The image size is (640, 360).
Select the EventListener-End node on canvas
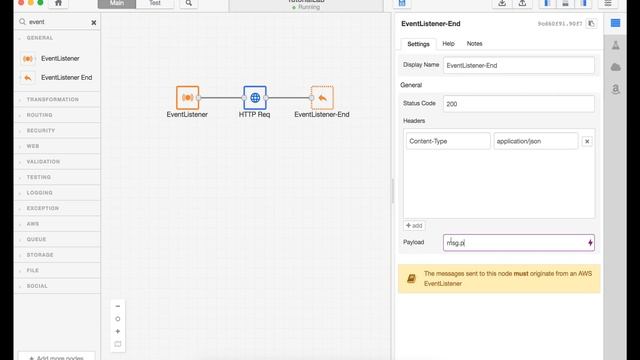[x=322, y=98]
